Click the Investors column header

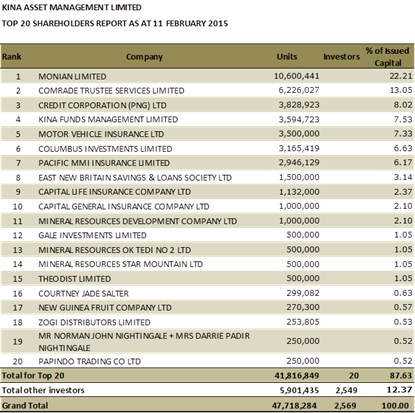341,57
